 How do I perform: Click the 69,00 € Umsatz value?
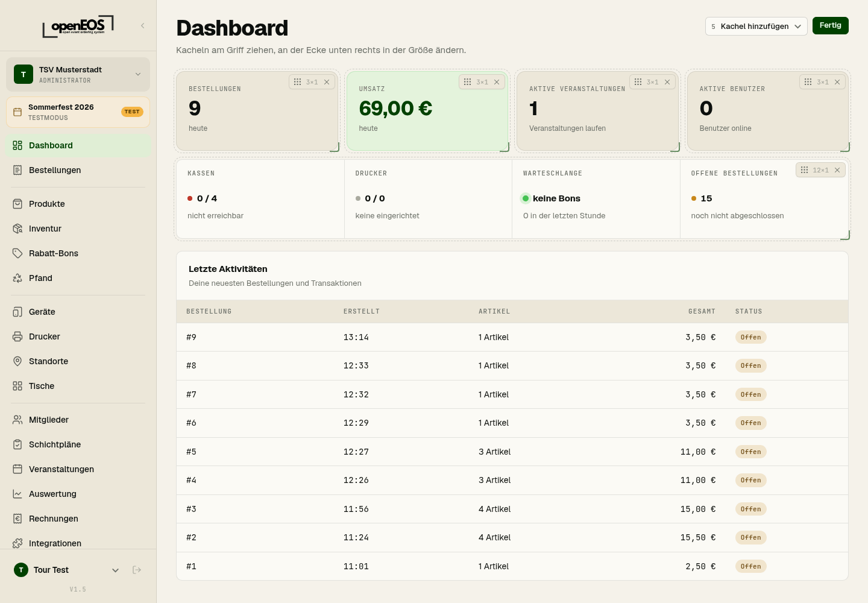(x=395, y=109)
